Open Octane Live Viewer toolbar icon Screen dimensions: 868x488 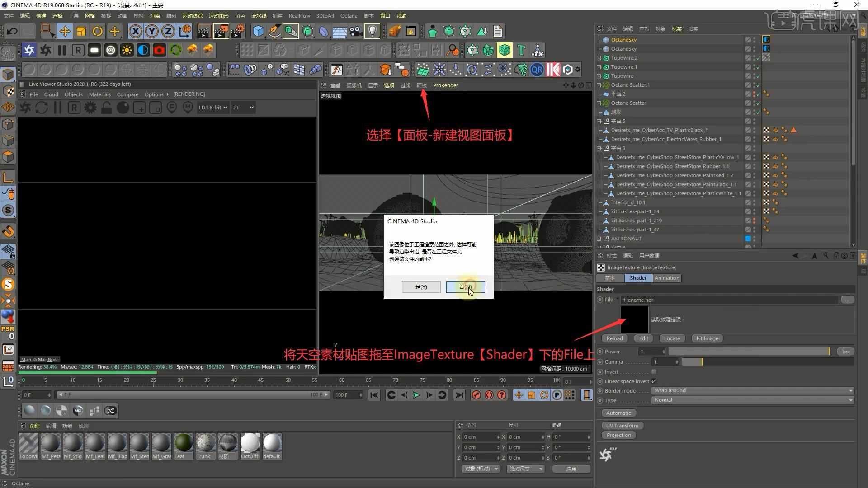(29, 50)
